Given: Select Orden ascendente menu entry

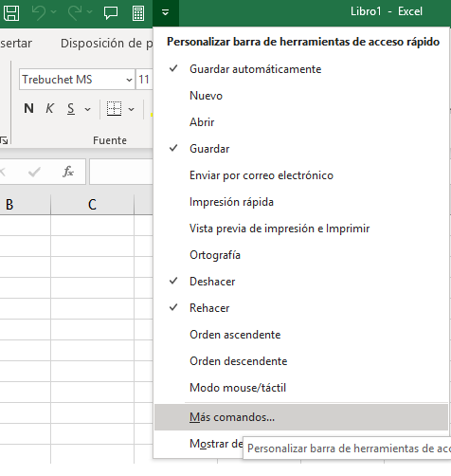Looking at the screenshot, I should [301, 335].
